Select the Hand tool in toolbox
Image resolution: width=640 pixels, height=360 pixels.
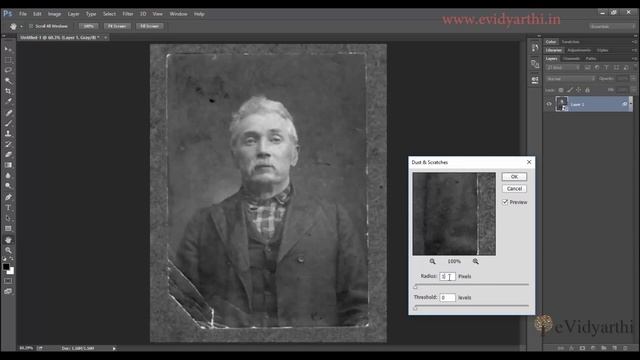pyautogui.click(x=8, y=240)
